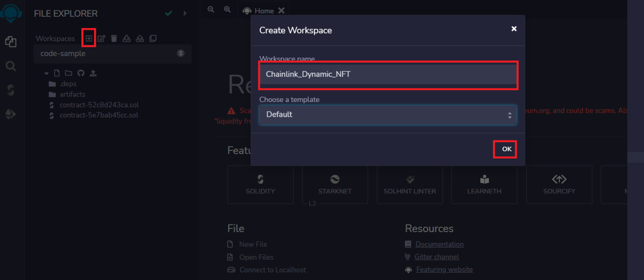Open Deploy & Run Ethereum icon
This screenshot has height=280, width=644.
point(11,114)
